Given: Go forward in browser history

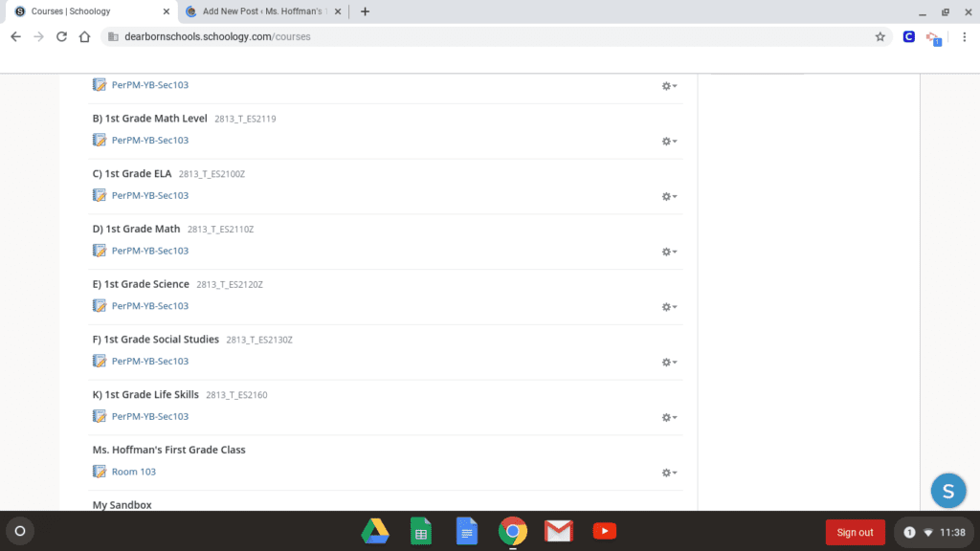Looking at the screenshot, I should [x=38, y=37].
